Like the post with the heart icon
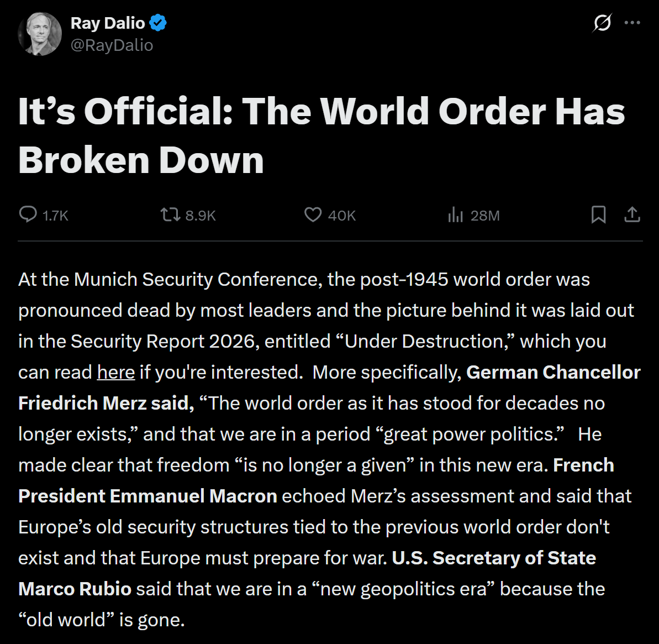659x644 pixels. (x=313, y=214)
